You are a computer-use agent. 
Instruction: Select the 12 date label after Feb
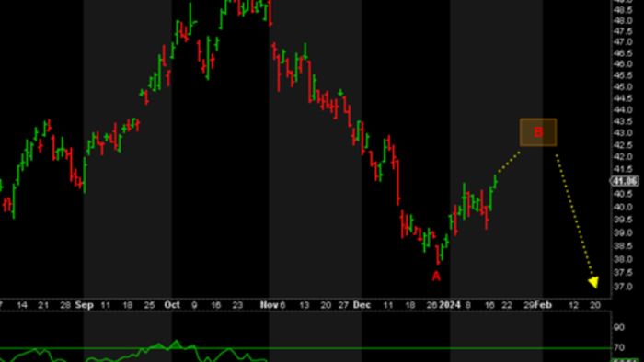(573, 305)
